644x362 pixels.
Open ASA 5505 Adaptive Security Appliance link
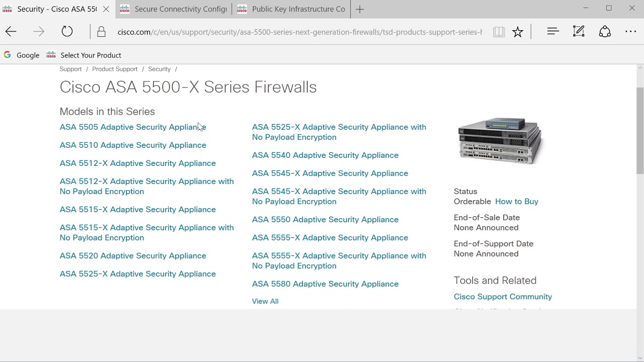pyautogui.click(x=133, y=127)
